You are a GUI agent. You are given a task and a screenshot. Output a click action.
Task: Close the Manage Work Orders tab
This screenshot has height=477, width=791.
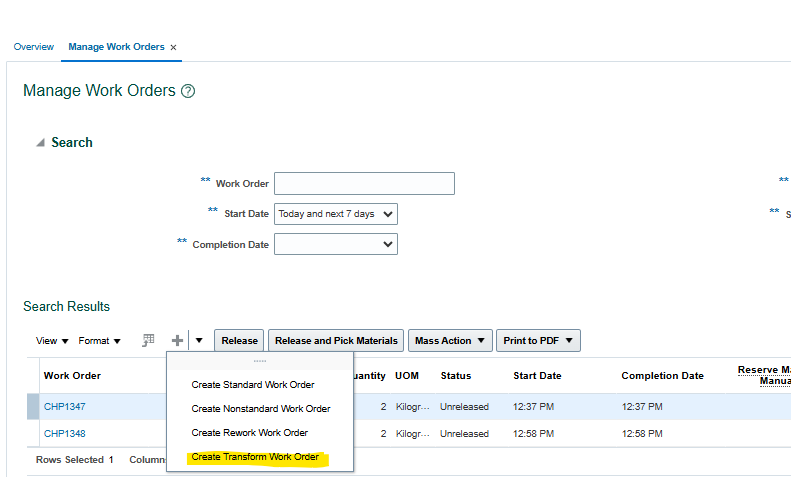click(x=173, y=47)
